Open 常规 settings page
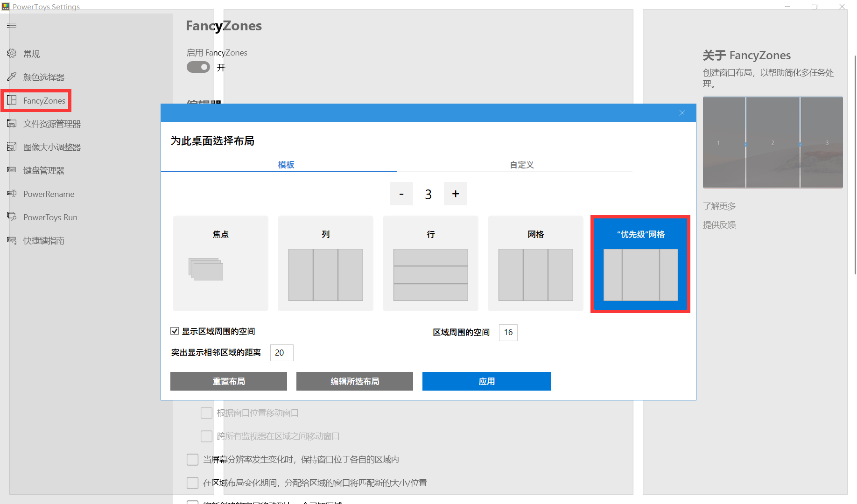This screenshot has width=857, height=504. 32,54
